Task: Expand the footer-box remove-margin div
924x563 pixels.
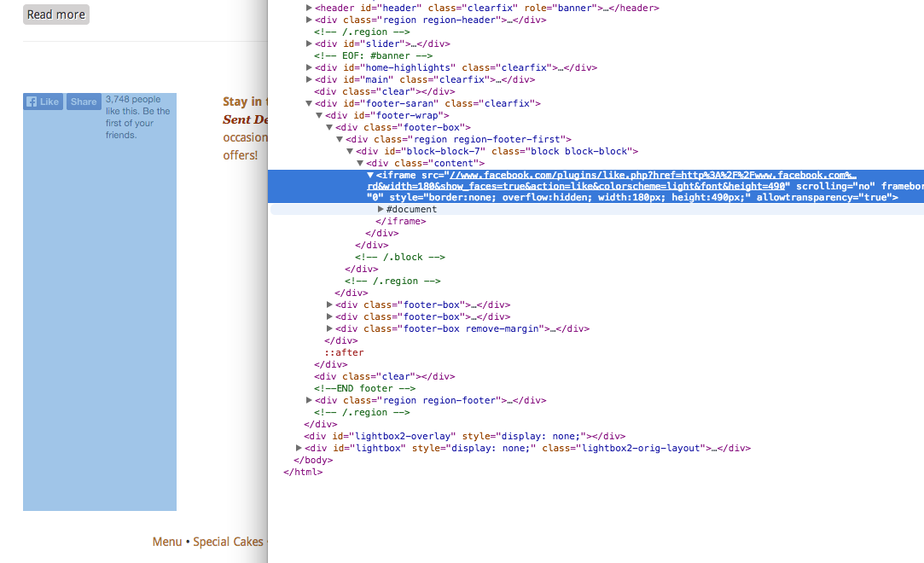Action: (x=329, y=328)
